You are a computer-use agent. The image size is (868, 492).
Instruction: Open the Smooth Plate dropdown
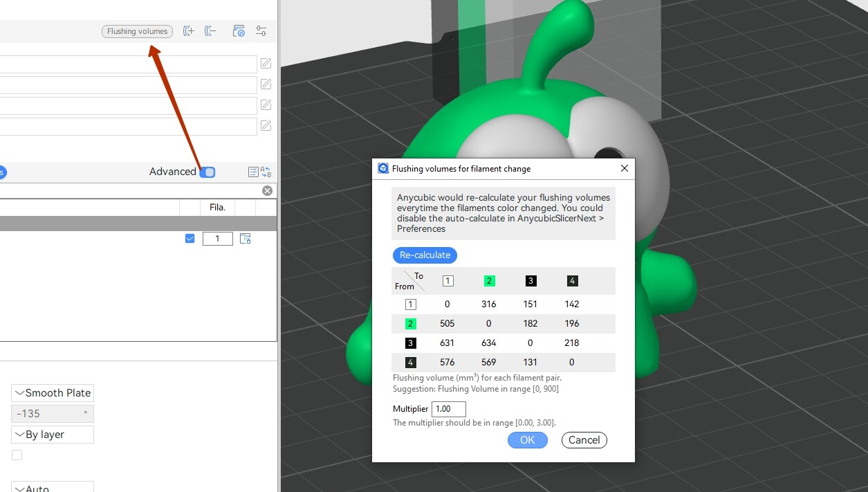click(53, 393)
